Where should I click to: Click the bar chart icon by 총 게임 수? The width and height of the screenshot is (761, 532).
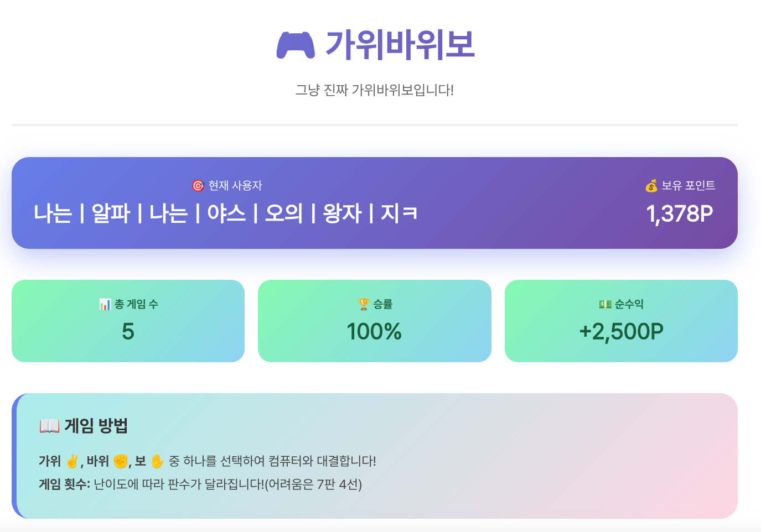(105, 304)
